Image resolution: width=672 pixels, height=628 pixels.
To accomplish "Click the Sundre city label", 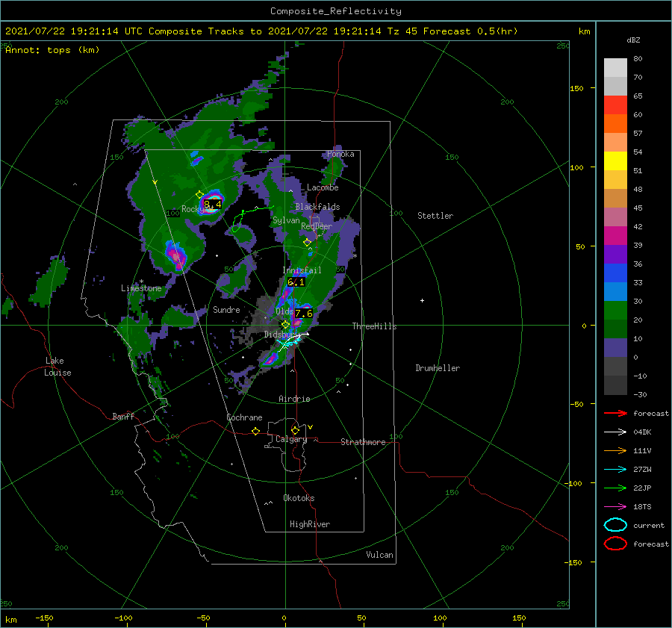I will [x=226, y=309].
